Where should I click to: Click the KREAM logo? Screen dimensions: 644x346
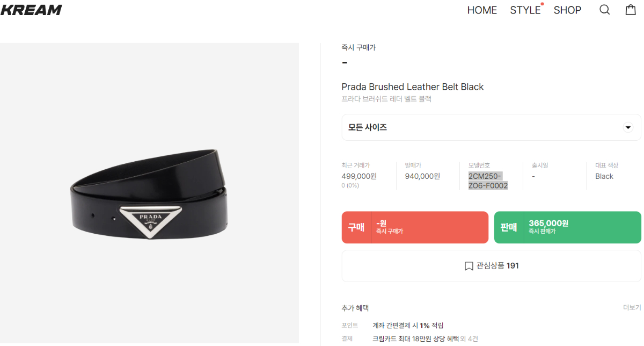[x=31, y=10]
